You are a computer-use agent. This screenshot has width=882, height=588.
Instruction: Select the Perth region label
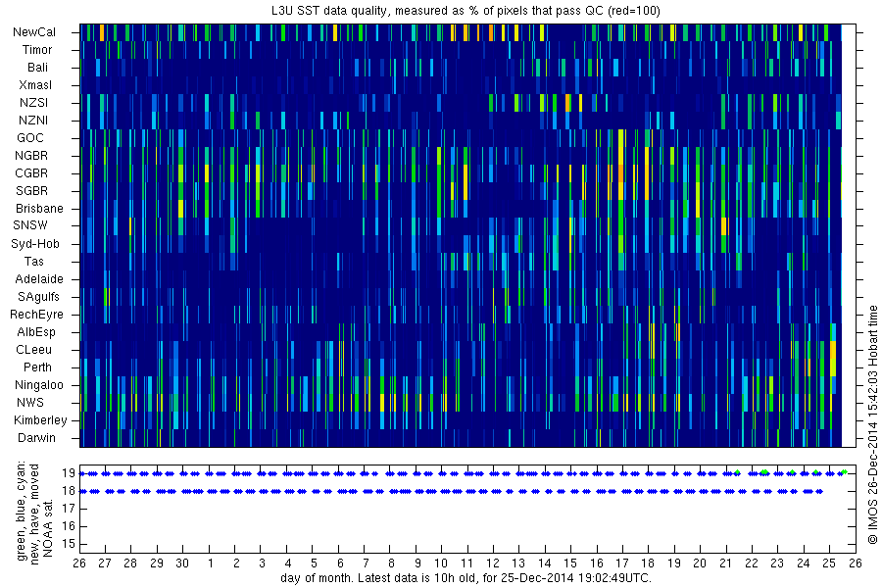[x=37, y=367]
